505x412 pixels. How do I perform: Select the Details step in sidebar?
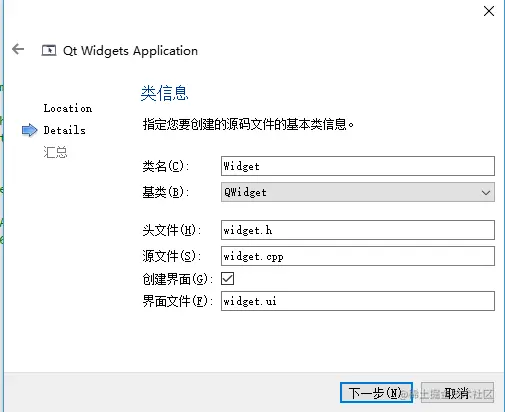pyautogui.click(x=64, y=130)
